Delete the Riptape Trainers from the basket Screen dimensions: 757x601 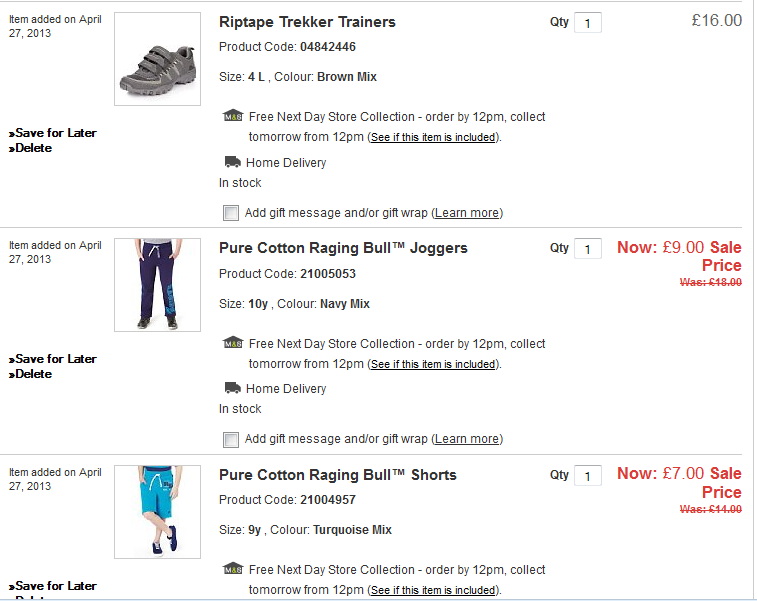pos(33,148)
